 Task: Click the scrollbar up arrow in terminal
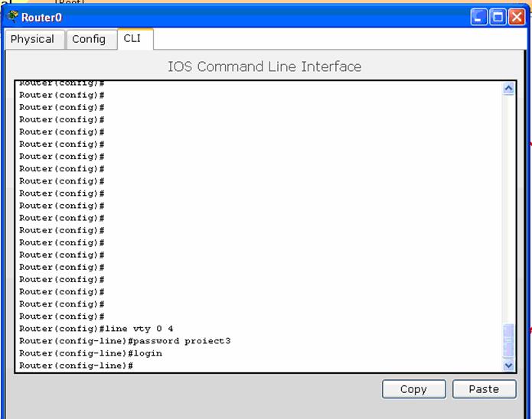(509, 89)
